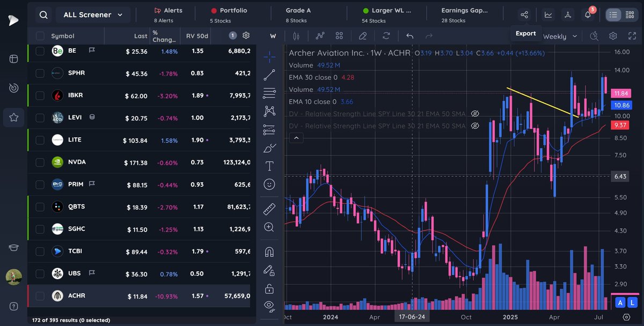Check the IBKR row checkbox
The height and width of the screenshot is (326, 644).
(40, 95)
